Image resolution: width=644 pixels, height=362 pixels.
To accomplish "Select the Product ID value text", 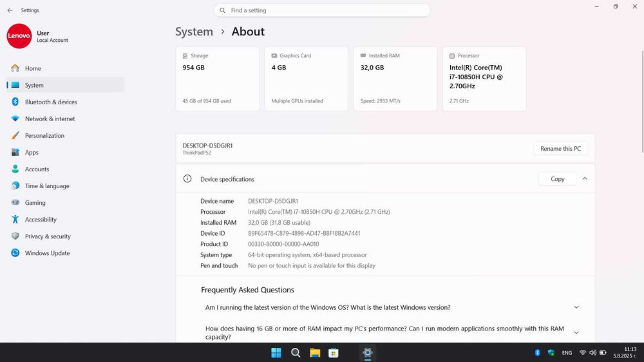I will click(283, 244).
